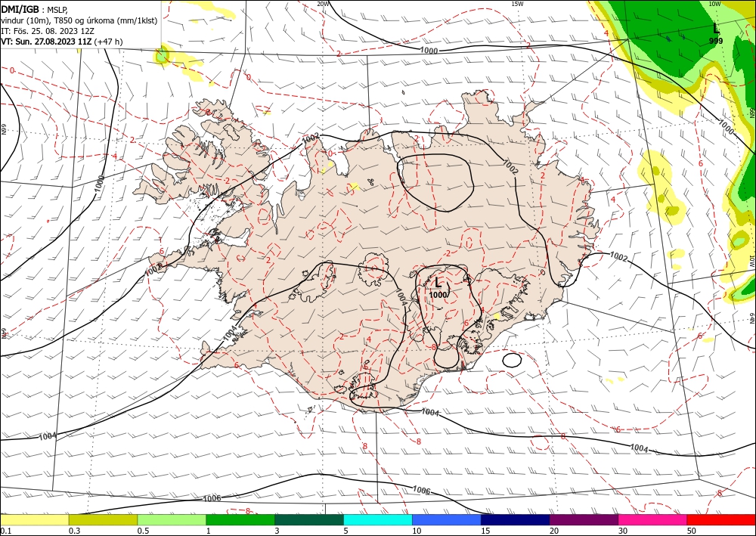Click the '20W' longitude label

coord(323,3)
